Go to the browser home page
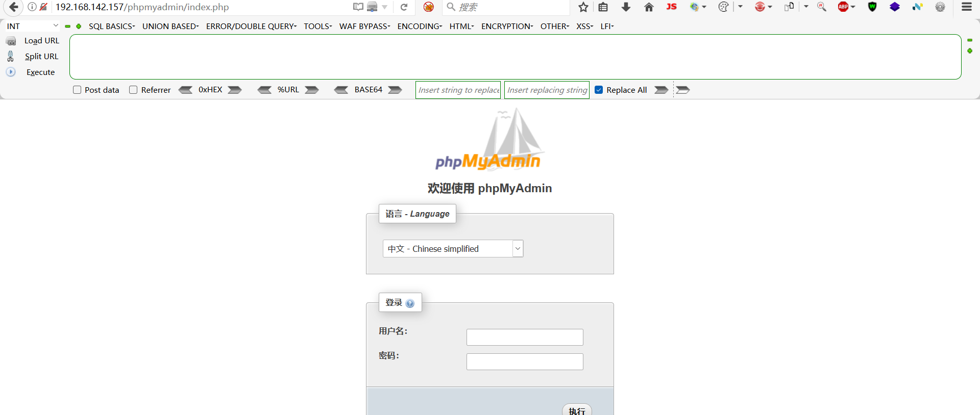This screenshot has width=980, height=415. click(x=649, y=7)
